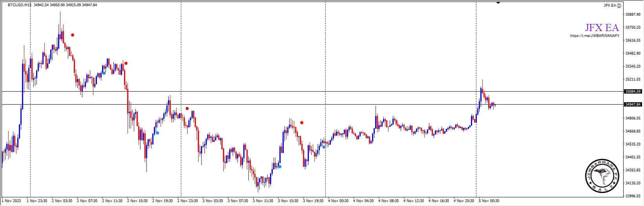Click the smiley face icon beside JFX EA

click(x=619, y=6)
